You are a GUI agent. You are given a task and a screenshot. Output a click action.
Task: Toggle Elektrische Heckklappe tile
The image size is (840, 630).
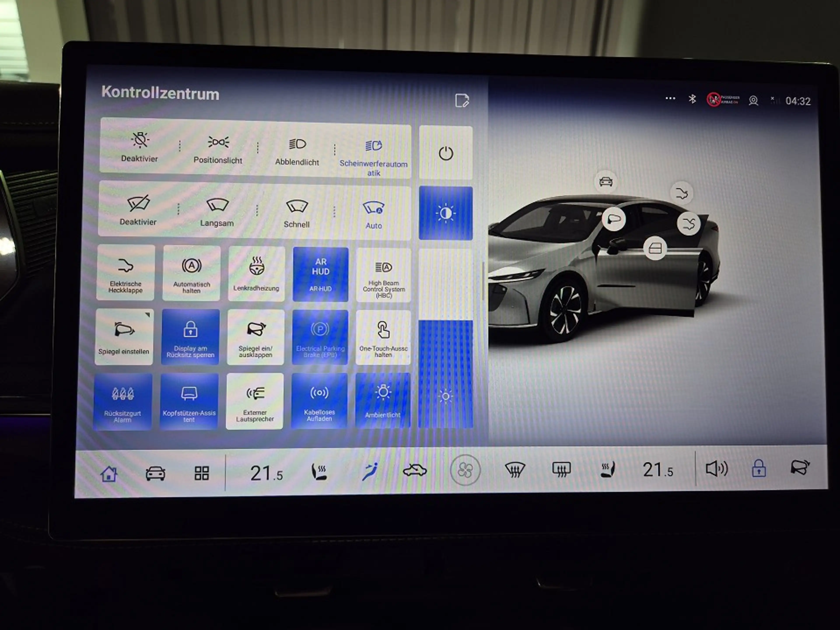(126, 273)
